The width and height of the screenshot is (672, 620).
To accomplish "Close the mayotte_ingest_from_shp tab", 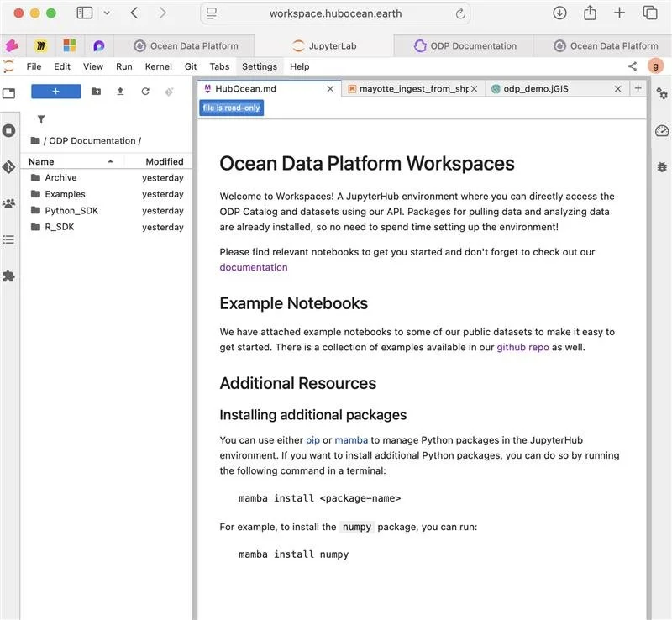I will [474, 89].
